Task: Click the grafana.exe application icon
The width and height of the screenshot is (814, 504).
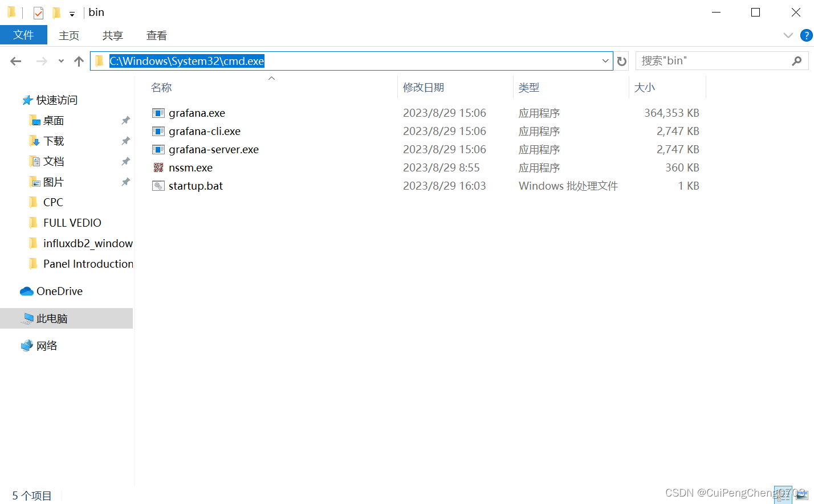Action: pos(158,113)
